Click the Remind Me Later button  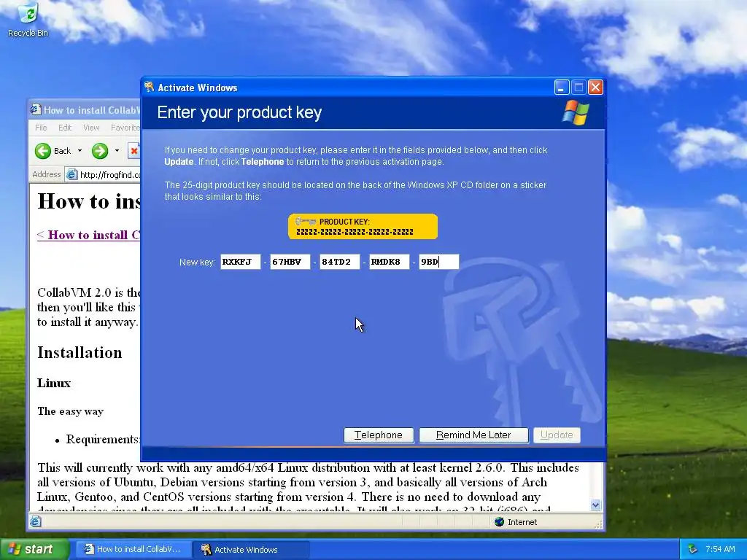point(473,435)
